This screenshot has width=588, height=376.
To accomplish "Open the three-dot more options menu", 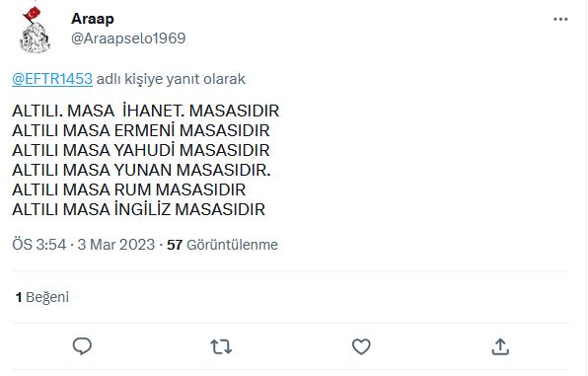I will [x=560, y=19].
